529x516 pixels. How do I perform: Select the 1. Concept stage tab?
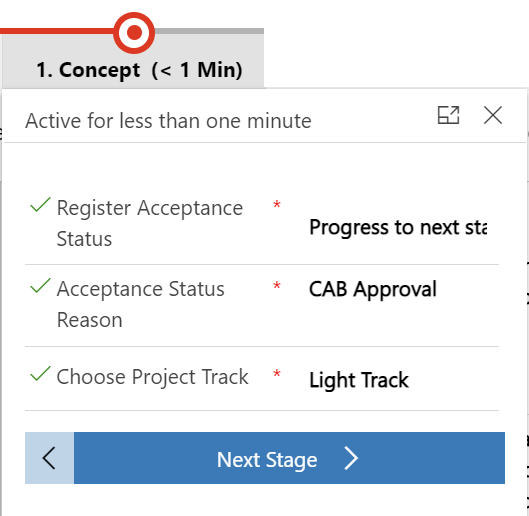tap(139, 70)
